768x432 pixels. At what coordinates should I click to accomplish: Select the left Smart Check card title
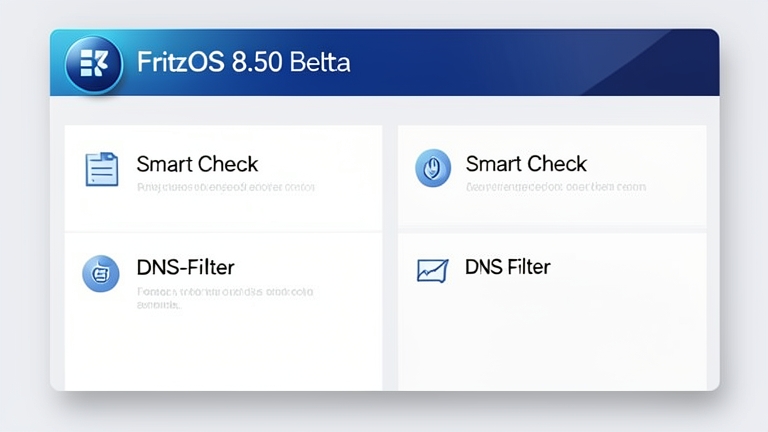[x=197, y=164]
